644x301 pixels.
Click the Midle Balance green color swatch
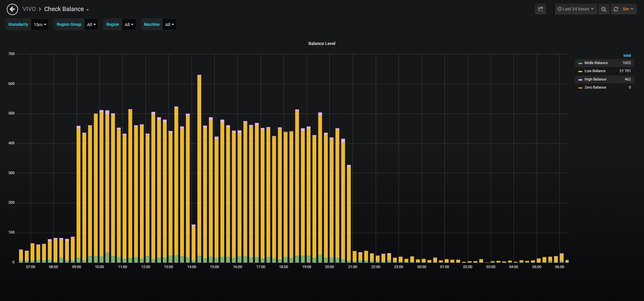[580, 63]
